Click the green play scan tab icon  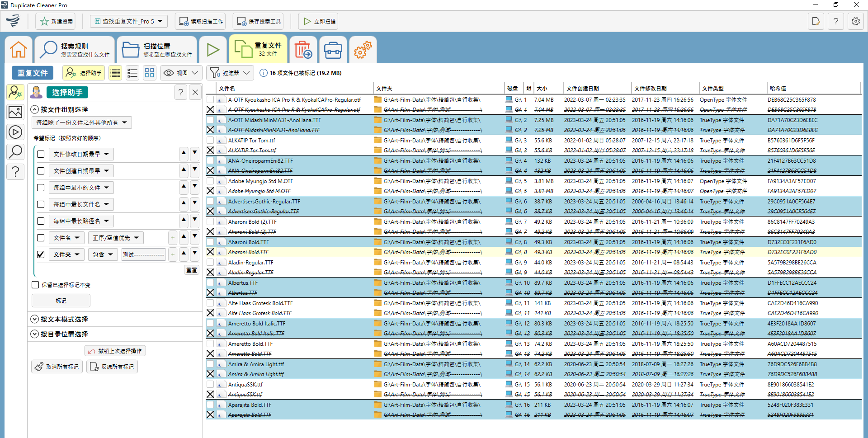pos(212,49)
